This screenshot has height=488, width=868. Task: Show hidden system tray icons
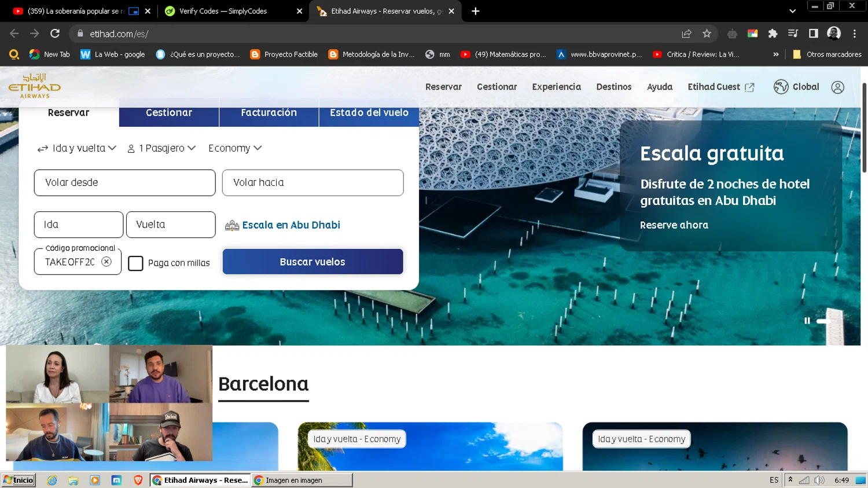coord(790,480)
